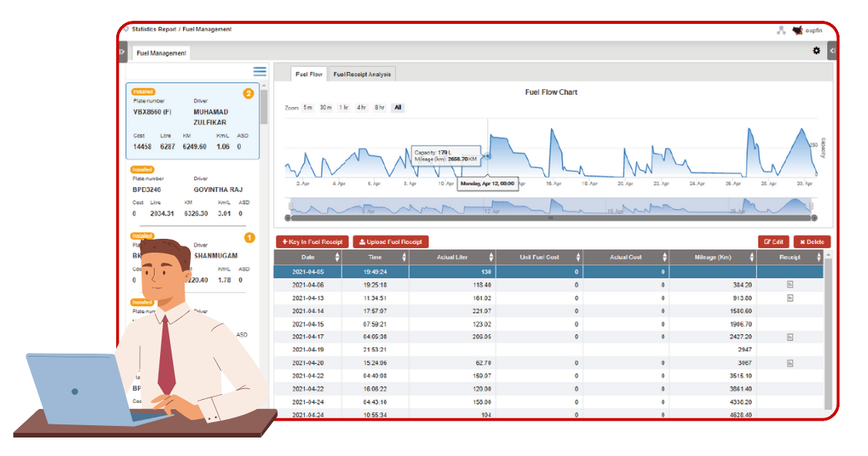Click the 2021-04-15 date cell

click(x=308, y=324)
